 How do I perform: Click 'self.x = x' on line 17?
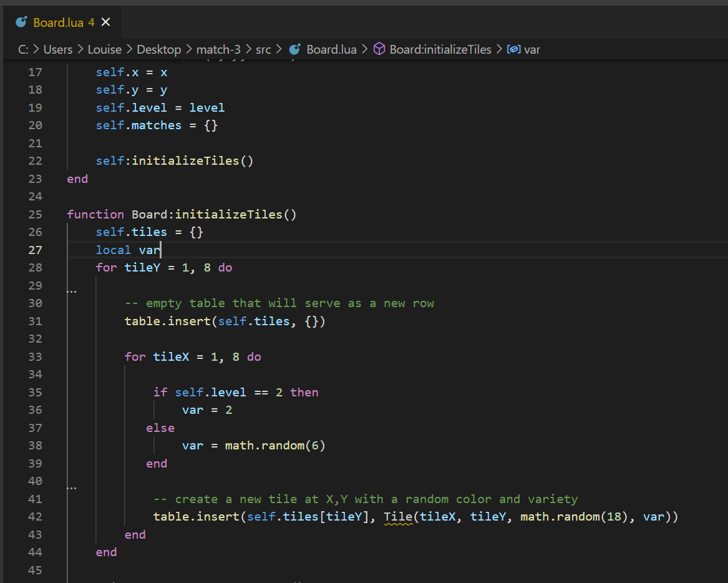coord(132,72)
